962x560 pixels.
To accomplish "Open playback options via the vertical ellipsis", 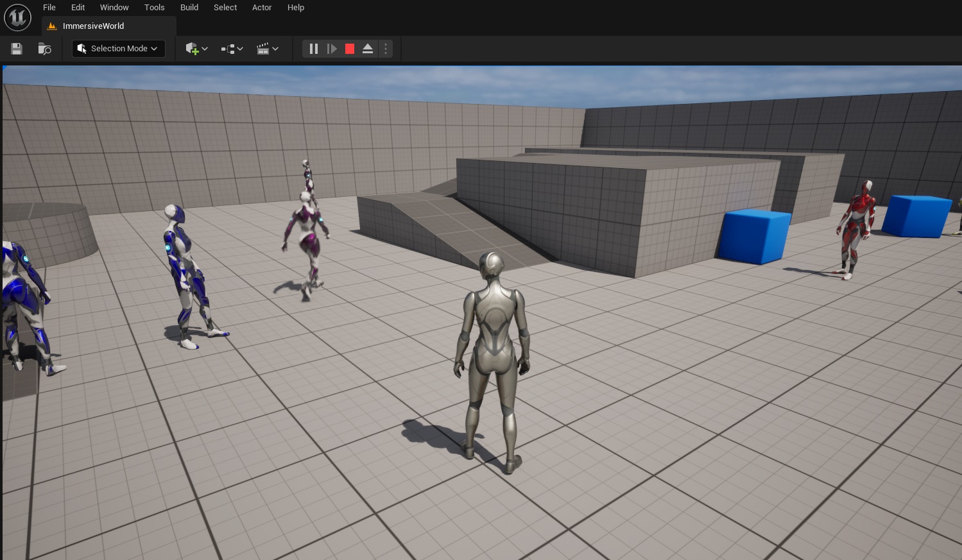I will pyautogui.click(x=386, y=49).
